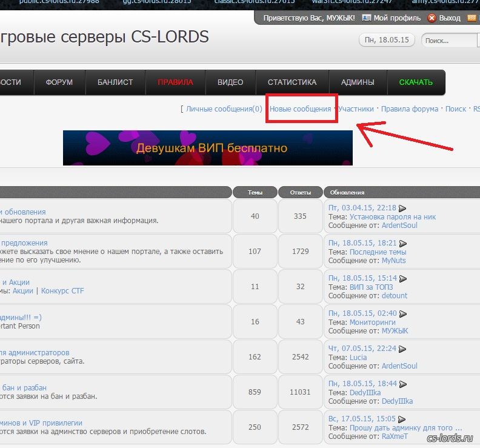Open Личные сообщения(0) link

[x=224, y=109]
